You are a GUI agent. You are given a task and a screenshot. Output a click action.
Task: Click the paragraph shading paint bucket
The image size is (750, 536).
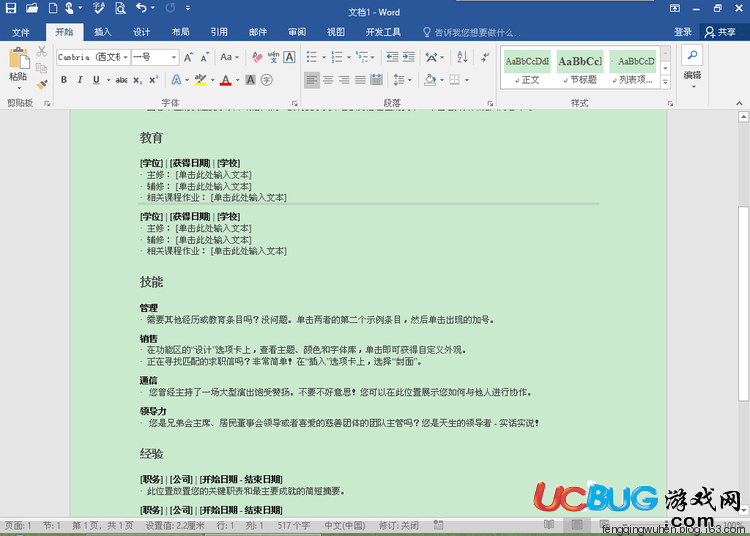tap(430, 80)
